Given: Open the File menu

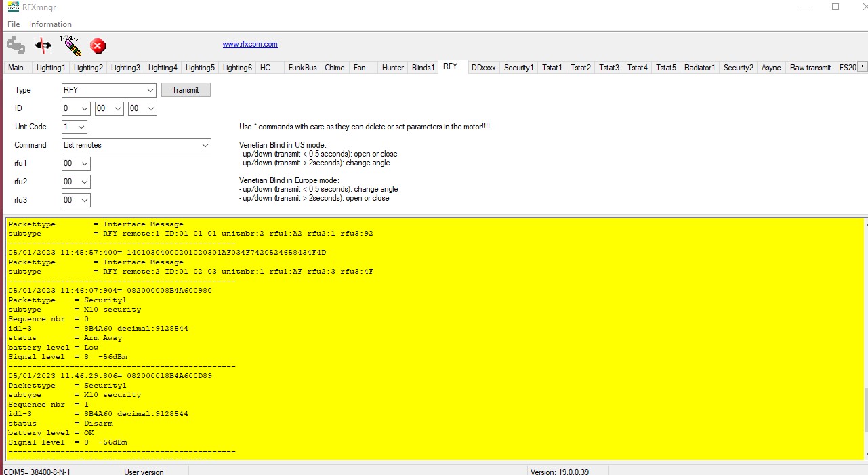Looking at the screenshot, I should coord(14,24).
